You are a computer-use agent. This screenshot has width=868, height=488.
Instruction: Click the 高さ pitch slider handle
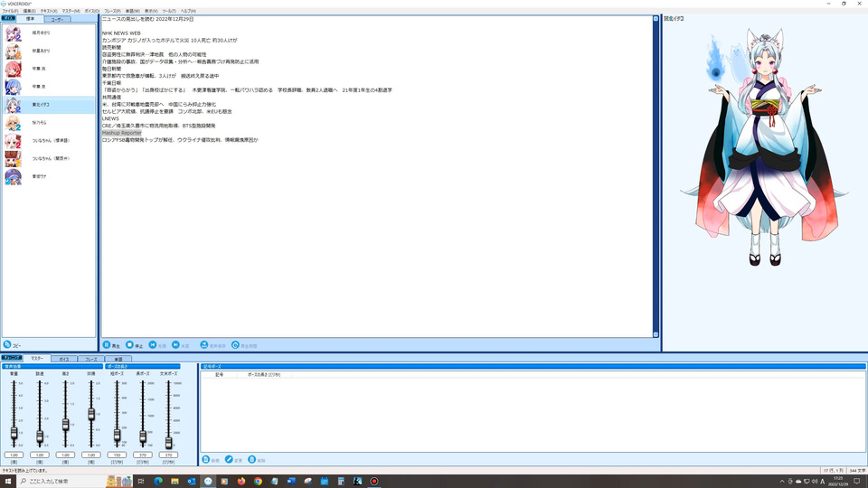(65, 425)
